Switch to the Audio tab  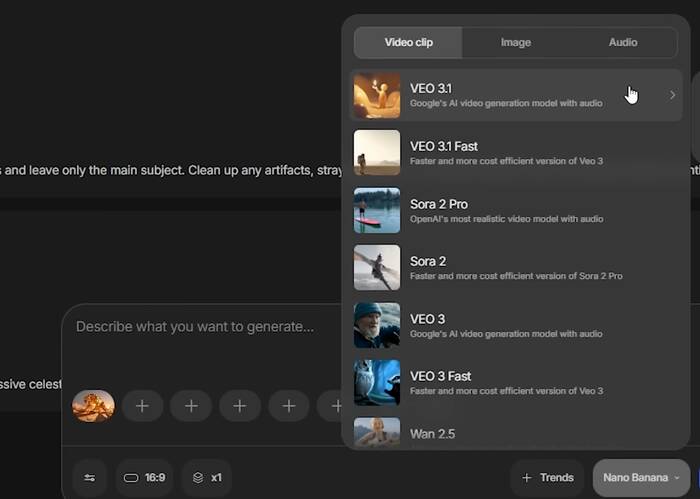(x=623, y=42)
